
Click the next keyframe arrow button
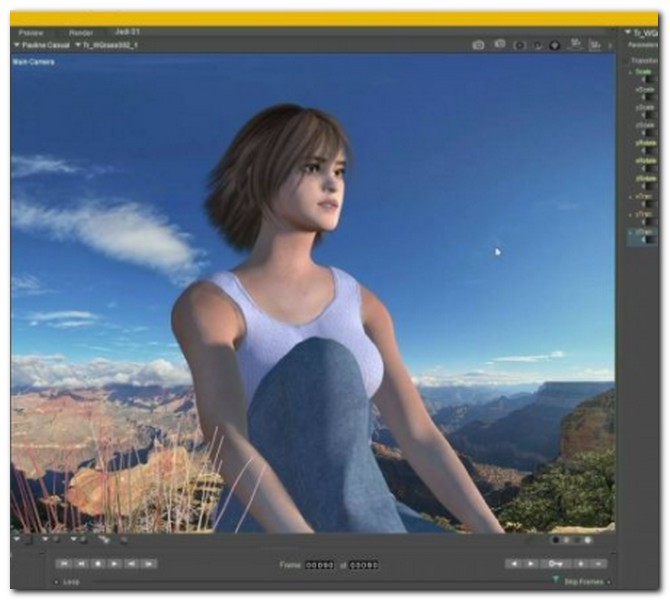531,564
